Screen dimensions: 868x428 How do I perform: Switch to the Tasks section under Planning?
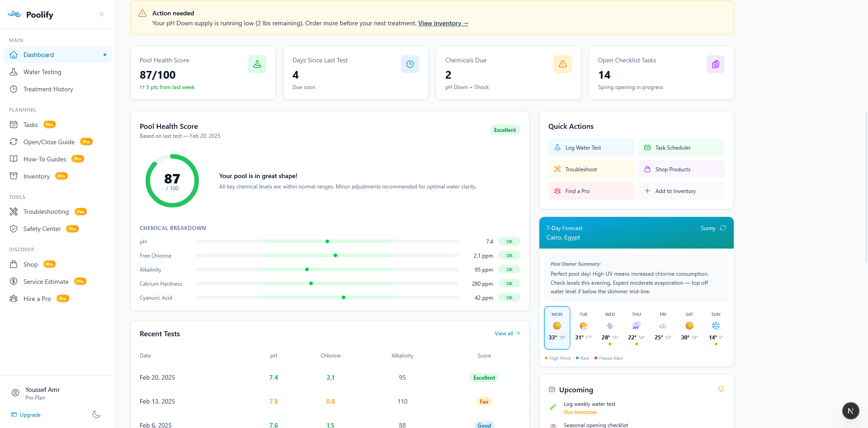30,124
